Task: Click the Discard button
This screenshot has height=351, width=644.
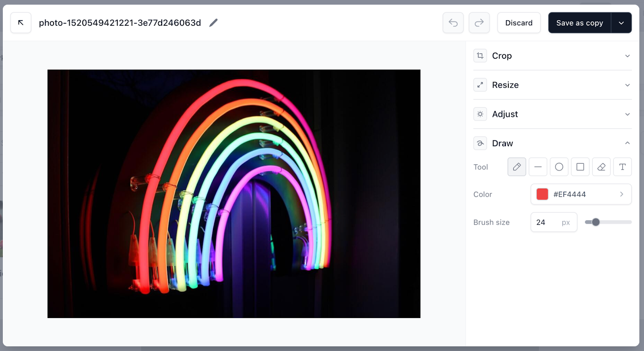Action: pos(519,23)
